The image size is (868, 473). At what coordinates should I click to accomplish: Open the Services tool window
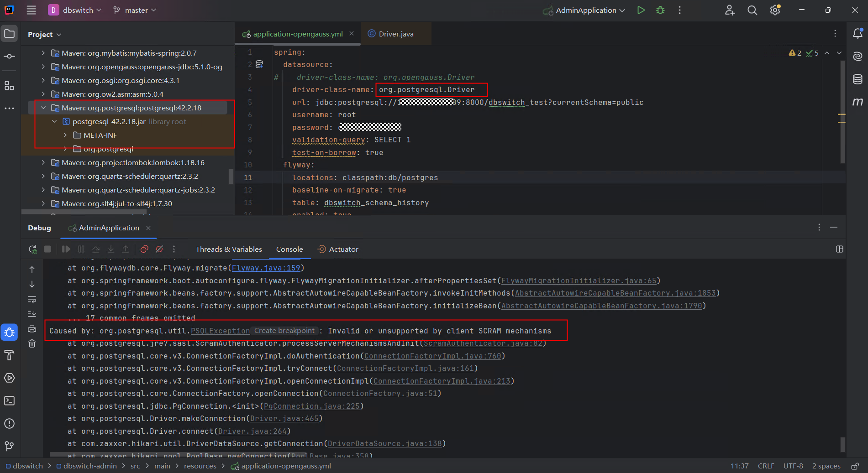pyautogui.click(x=9, y=378)
